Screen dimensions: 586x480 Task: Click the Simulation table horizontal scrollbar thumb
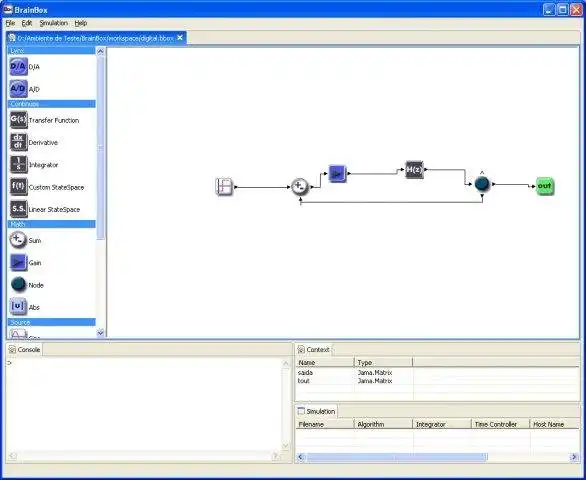click(397, 457)
